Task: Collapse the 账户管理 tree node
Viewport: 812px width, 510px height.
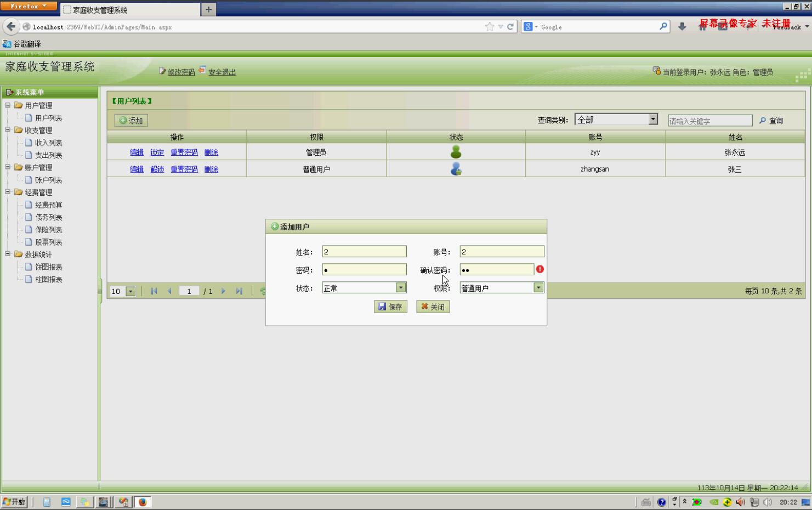Action: click(8, 167)
